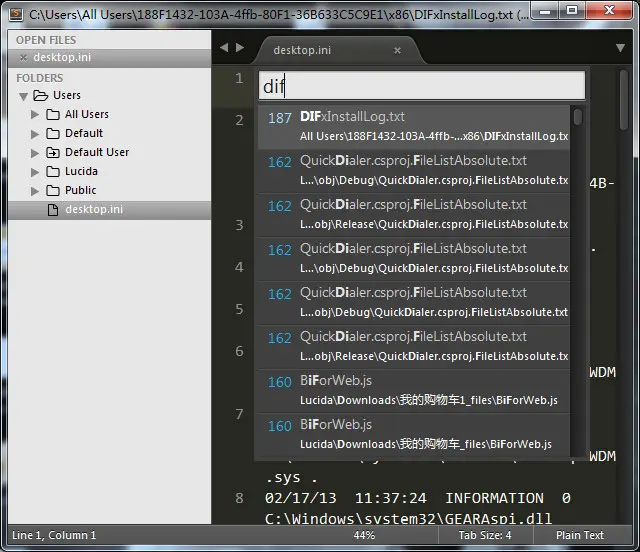Close desktop.ini in Open Files sidebar
This screenshot has width=640, height=552.
pyautogui.click(x=23, y=58)
